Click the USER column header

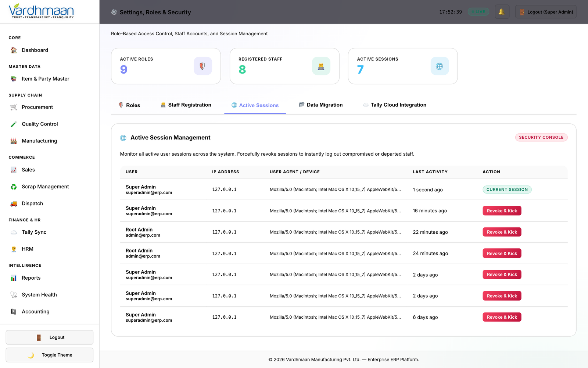[x=132, y=172]
